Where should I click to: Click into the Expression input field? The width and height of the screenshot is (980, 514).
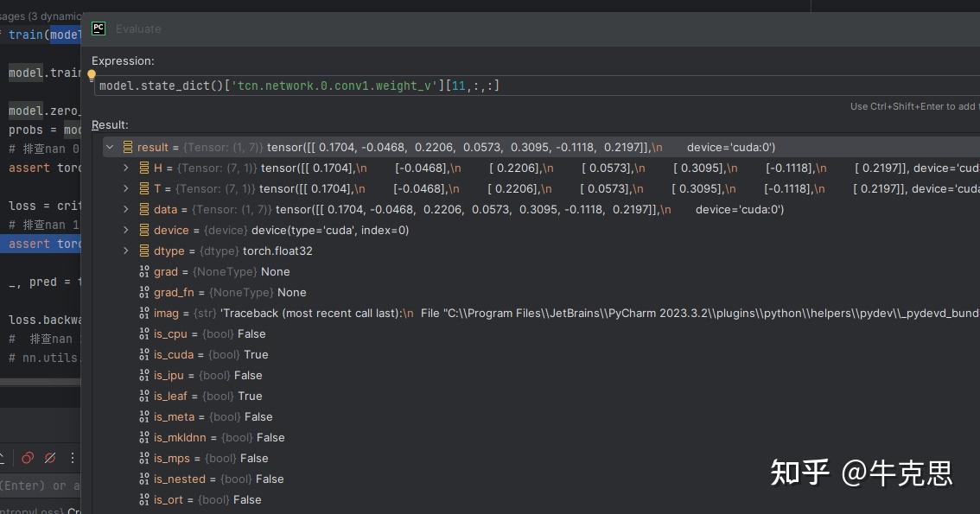point(519,86)
